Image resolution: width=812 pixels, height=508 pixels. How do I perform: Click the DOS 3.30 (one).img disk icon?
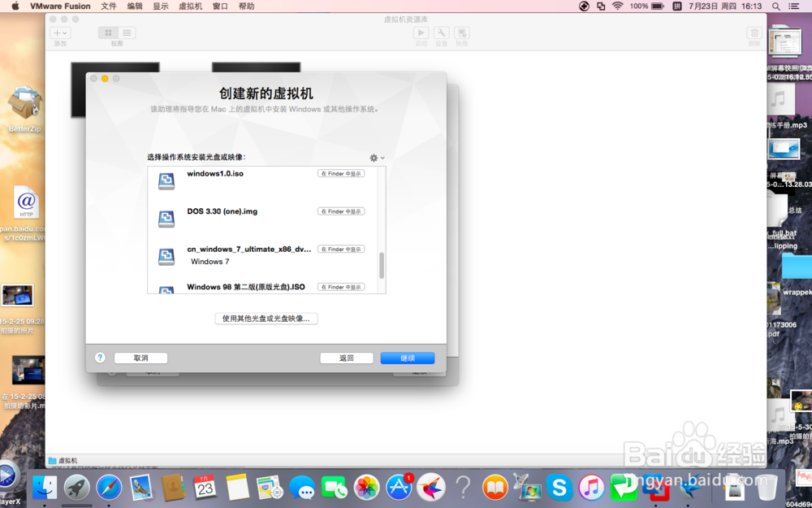166,219
